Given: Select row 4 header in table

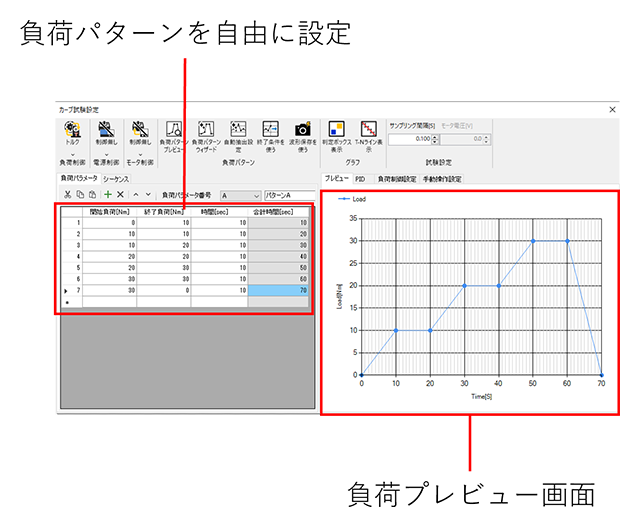Looking at the screenshot, I should click(x=72, y=256).
